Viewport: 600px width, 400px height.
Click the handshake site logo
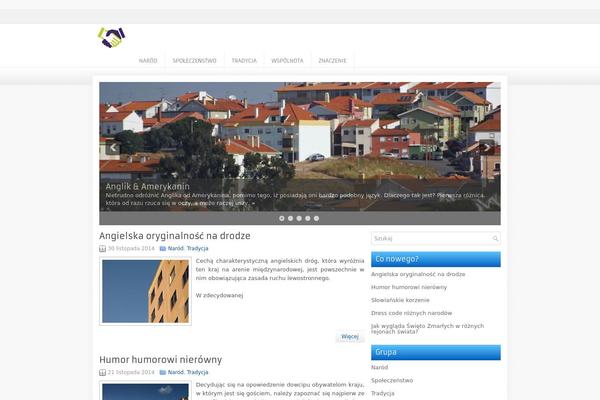point(111,38)
